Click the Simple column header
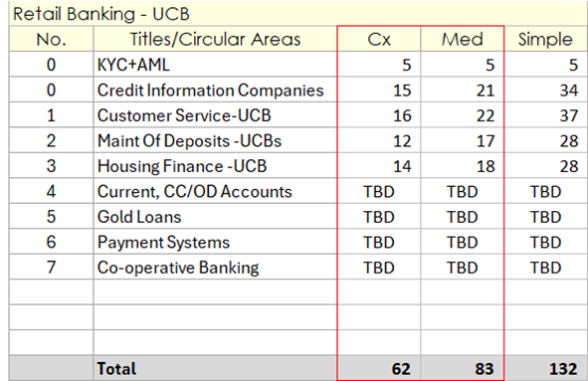Screen dimensions: 588x381 pyautogui.click(x=546, y=39)
